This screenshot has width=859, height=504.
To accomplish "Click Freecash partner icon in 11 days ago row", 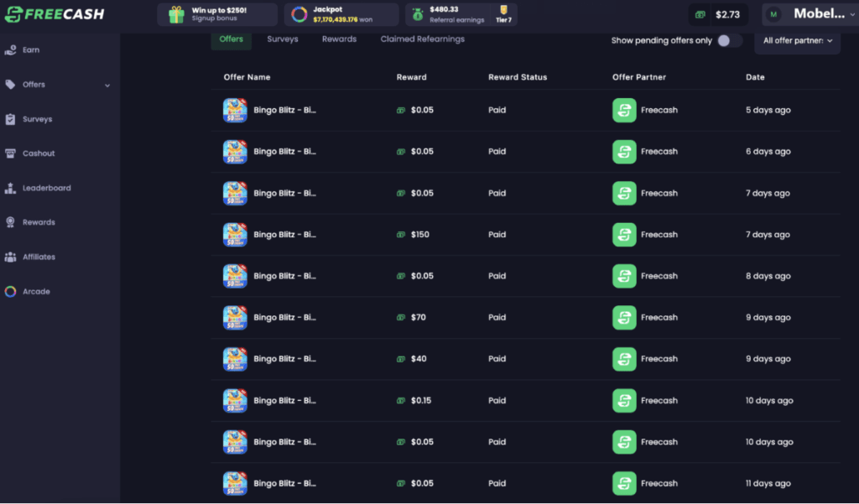I will pyautogui.click(x=624, y=484).
